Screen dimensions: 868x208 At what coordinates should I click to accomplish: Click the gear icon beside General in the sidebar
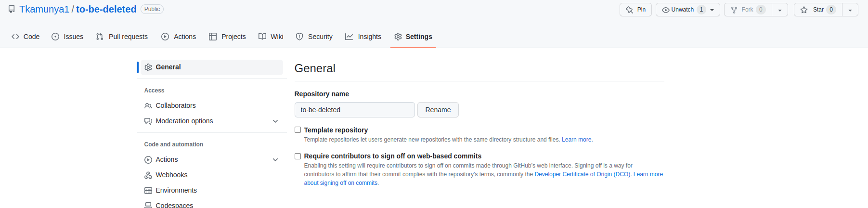(x=148, y=67)
